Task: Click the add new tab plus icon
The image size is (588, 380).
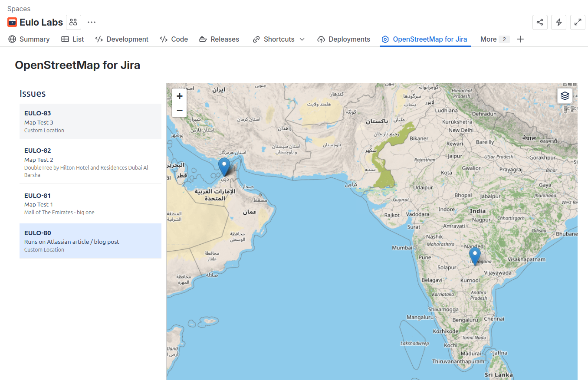Action: pyautogui.click(x=520, y=39)
